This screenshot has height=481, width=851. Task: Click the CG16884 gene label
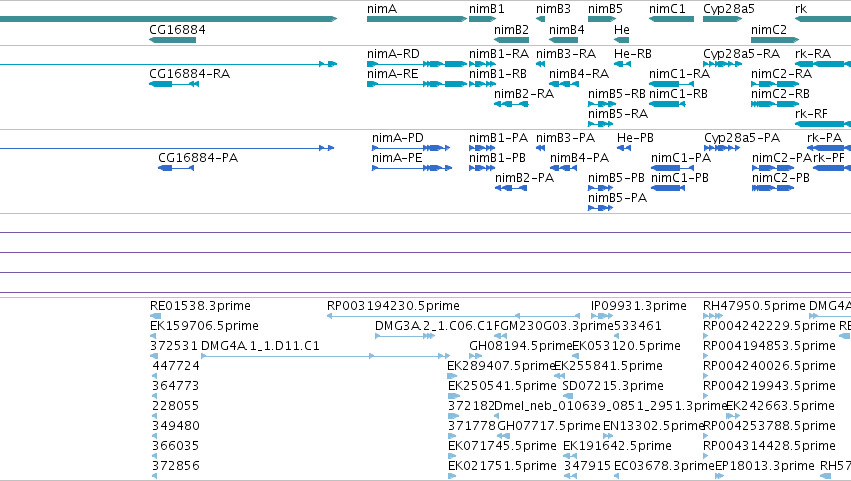click(177, 29)
